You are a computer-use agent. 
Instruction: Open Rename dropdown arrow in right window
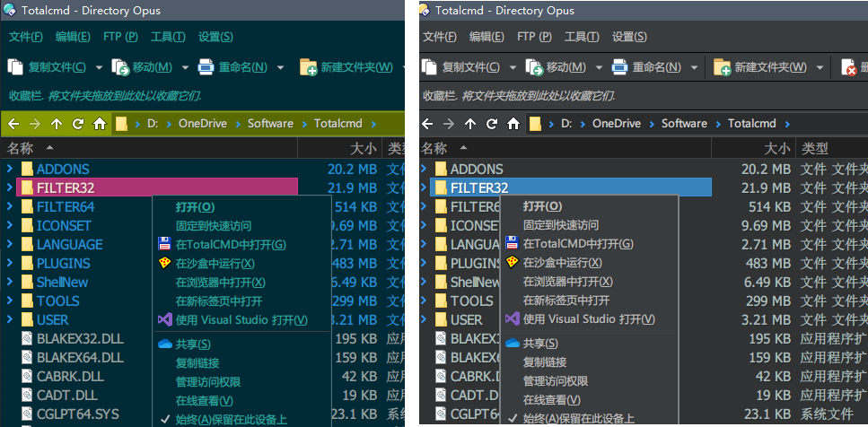(x=694, y=67)
